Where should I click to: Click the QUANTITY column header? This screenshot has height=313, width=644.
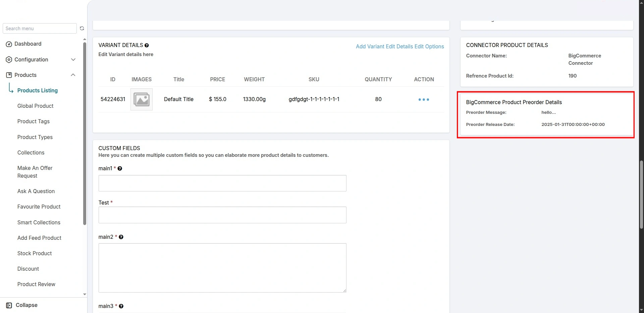(x=378, y=80)
